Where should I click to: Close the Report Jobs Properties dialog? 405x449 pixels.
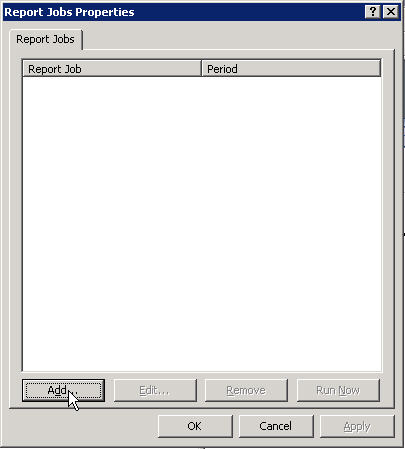point(390,12)
